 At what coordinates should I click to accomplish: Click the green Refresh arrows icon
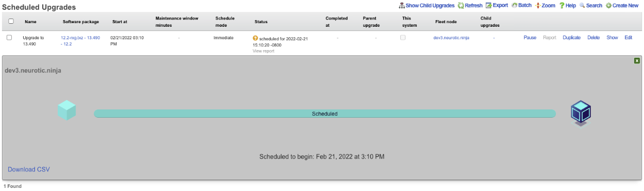click(x=461, y=6)
